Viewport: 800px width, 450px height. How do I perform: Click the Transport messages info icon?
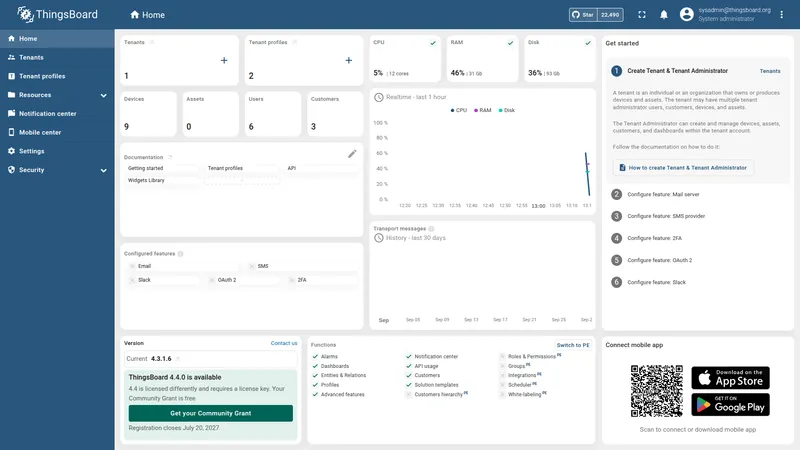click(431, 229)
